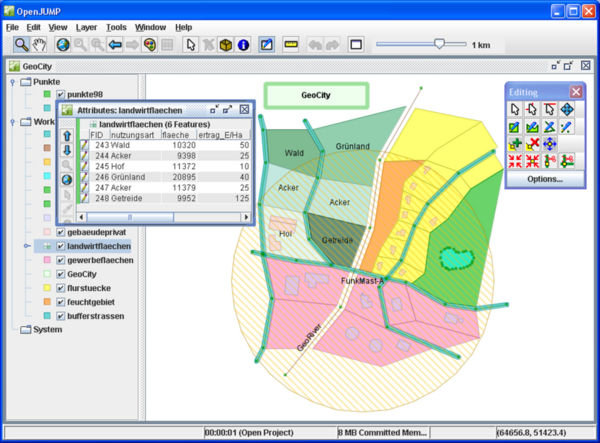Pick the second-row chart-like draw tool
Screen dimensions: 600x443
coord(532,127)
